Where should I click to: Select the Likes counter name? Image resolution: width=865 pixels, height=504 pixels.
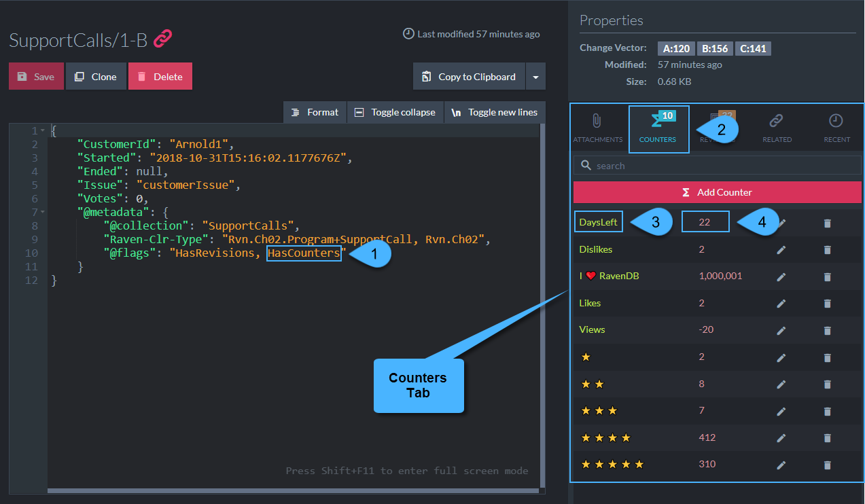590,303
